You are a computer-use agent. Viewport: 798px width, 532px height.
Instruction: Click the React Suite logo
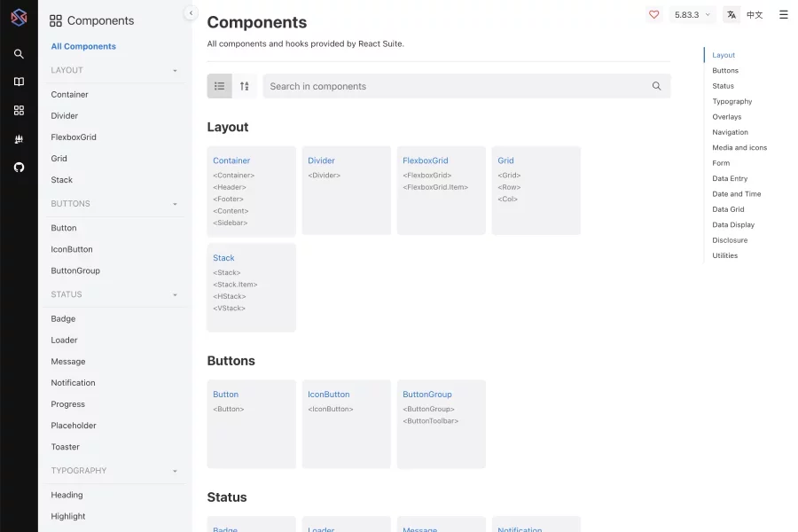(x=19, y=17)
